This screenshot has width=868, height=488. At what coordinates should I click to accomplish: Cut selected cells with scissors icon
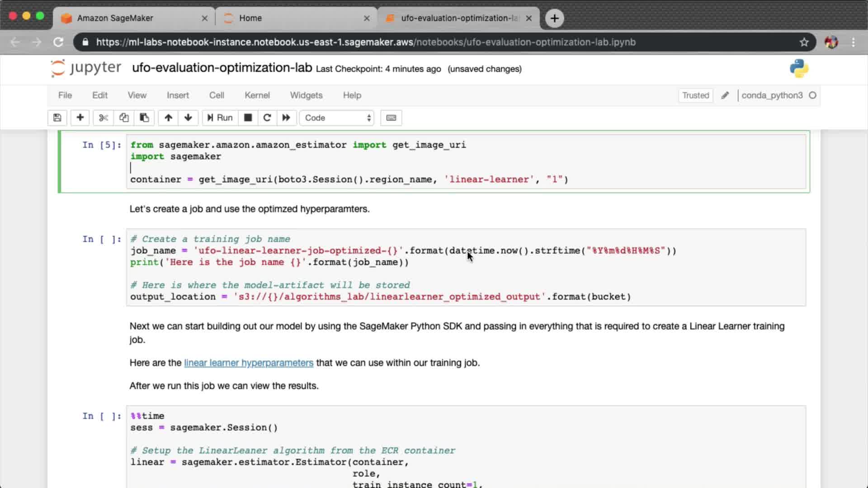[x=104, y=118]
